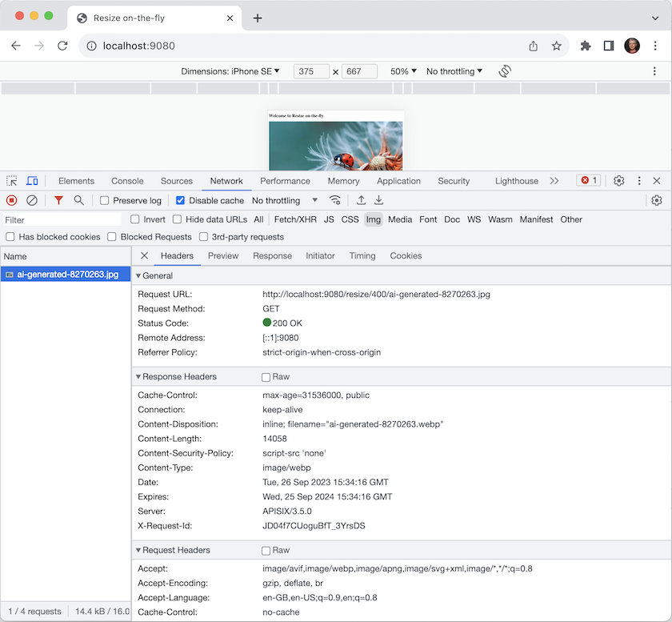Image resolution: width=672 pixels, height=622 pixels.
Task: Open the Preview tab of request
Action: pyautogui.click(x=223, y=256)
